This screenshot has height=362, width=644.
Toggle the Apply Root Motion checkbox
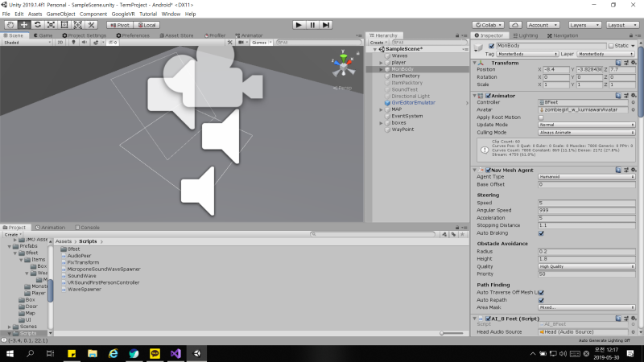[x=541, y=117]
